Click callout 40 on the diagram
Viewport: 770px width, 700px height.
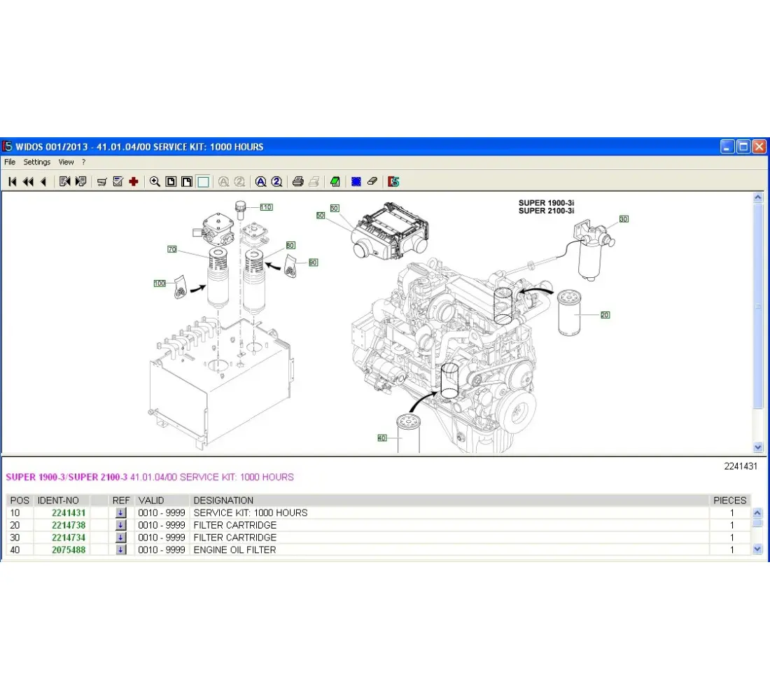tap(382, 437)
